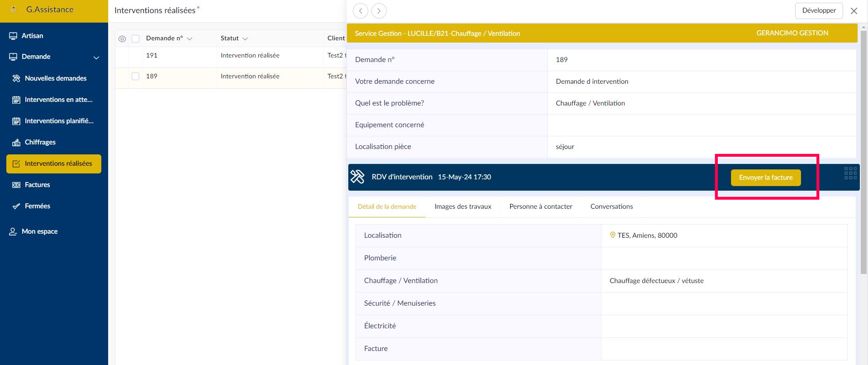
Task: Click the Artisan monitor icon in sidebar
Action: [x=13, y=36]
